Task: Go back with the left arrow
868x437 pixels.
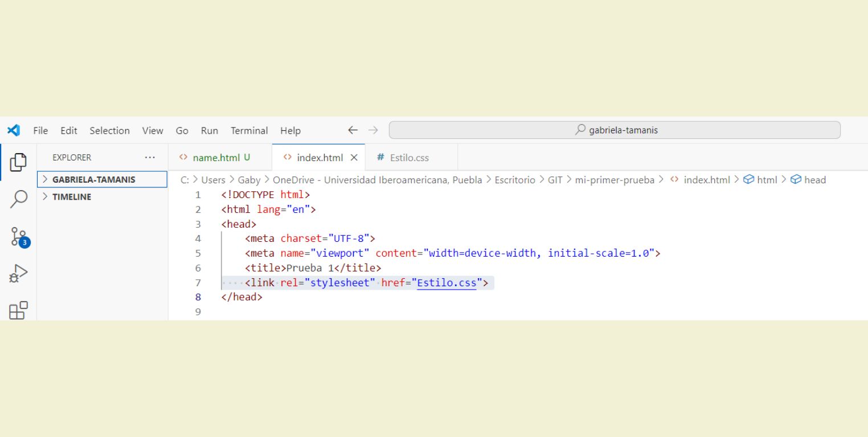Action: click(353, 130)
